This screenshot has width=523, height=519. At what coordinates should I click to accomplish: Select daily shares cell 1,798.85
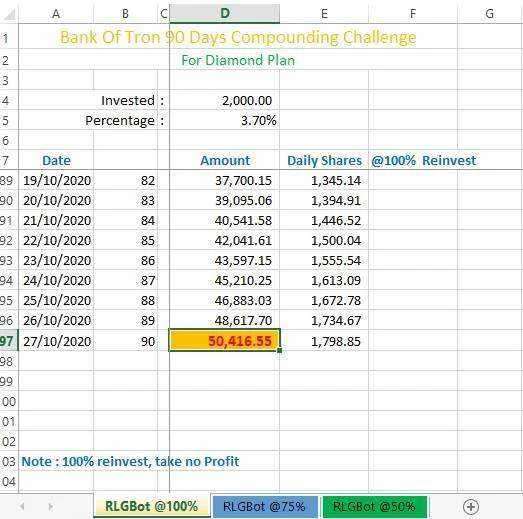[x=324, y=341]
